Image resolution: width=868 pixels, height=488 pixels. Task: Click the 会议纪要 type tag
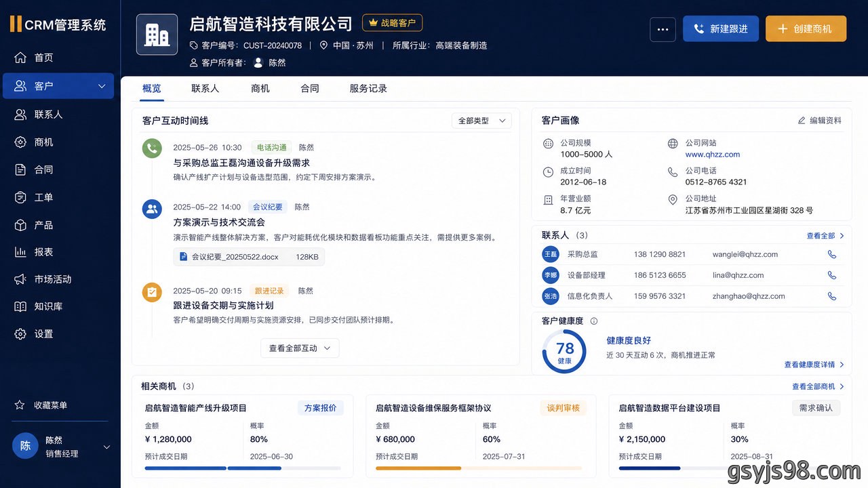[267, 207]
